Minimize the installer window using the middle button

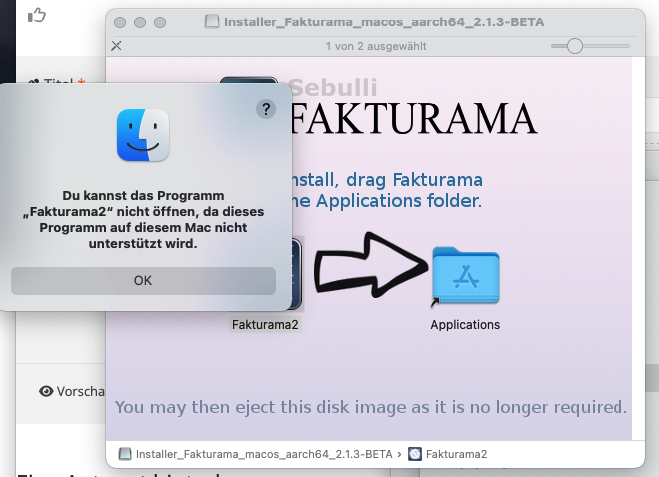[140, 22]
